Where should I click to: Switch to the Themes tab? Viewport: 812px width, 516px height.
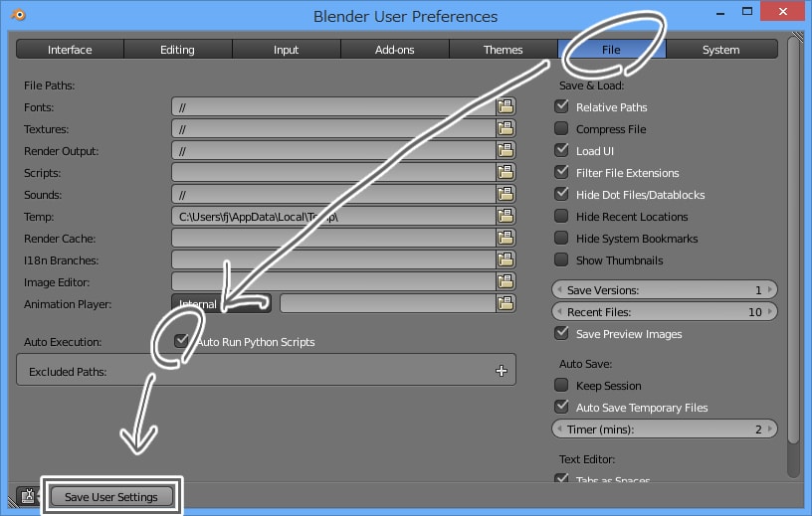503,50
